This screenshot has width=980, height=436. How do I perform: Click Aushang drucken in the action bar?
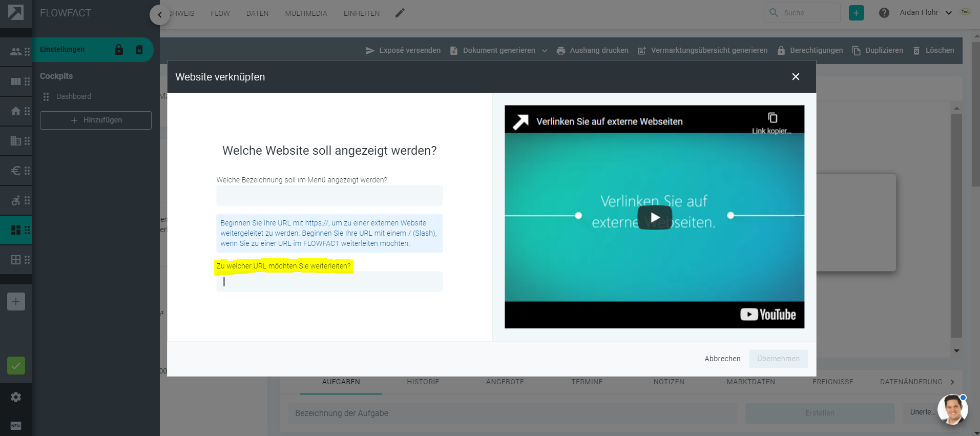pyautogui.click(x=593, y=50)
